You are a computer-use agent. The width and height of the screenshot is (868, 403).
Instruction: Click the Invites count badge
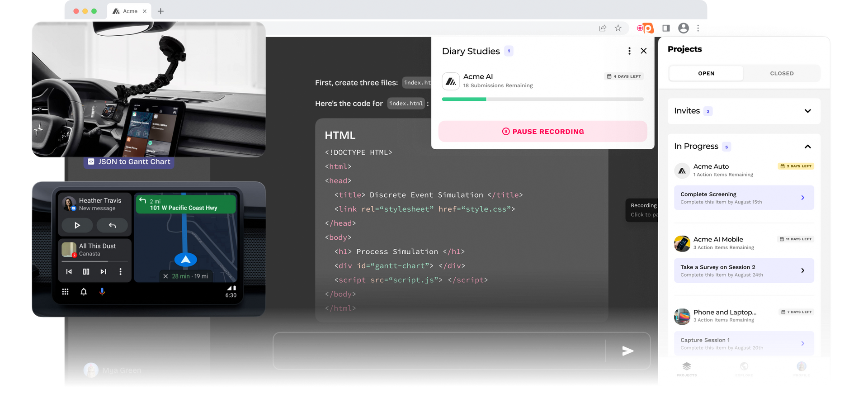click(x=708, y=111)
